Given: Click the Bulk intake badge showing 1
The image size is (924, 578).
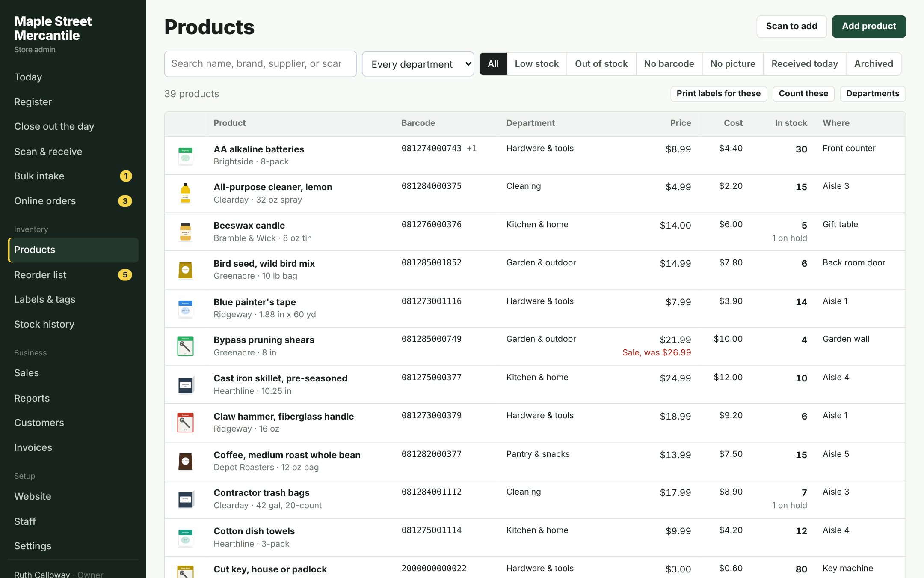Looking at the screenshot, I should (126, 176).
